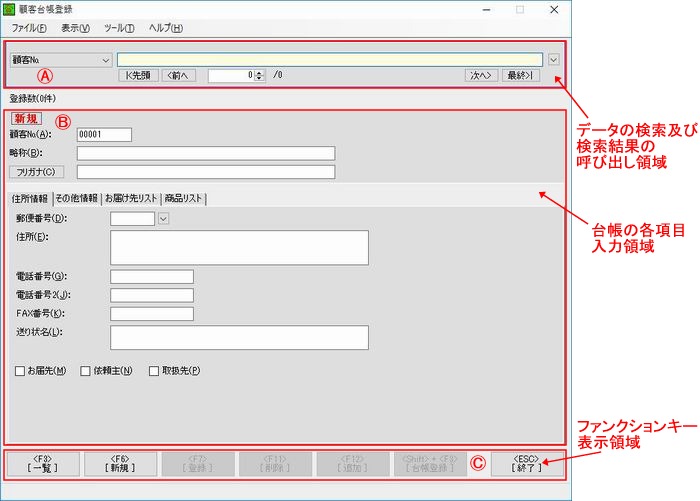Jump to first record with |<先頭
The width and height of the screenshot is (700, 501).
point(138,75)
